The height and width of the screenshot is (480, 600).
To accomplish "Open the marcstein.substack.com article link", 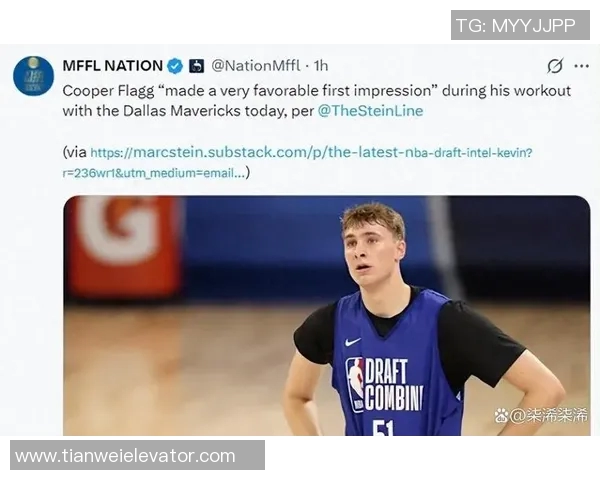I will click(x=311, y=152).
